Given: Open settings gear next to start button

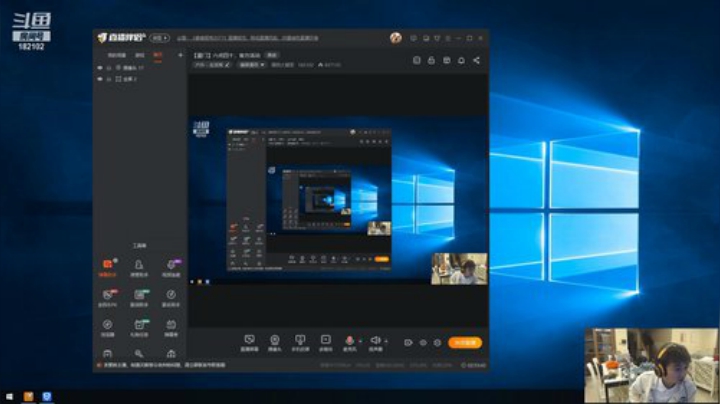Looking at the screenshot, I should point(437,342).
